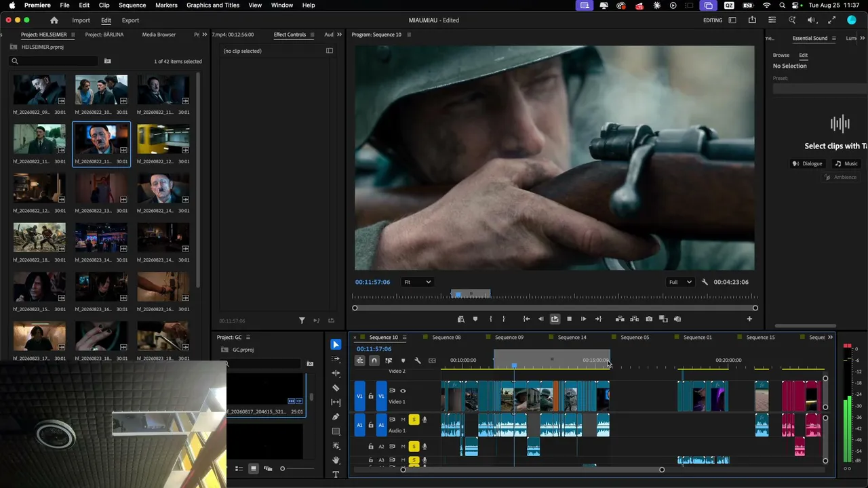Toggle Snap in timeline

(x=374, y=361)
